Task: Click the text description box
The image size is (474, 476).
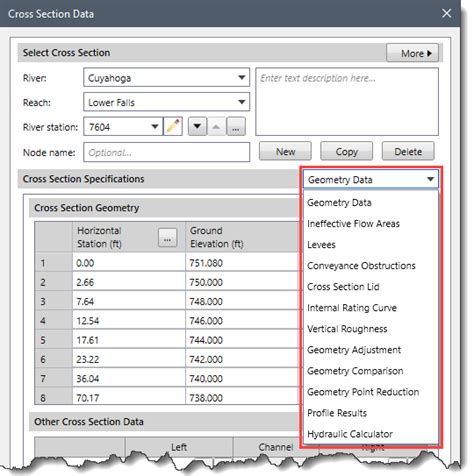Action: (347, 102)
